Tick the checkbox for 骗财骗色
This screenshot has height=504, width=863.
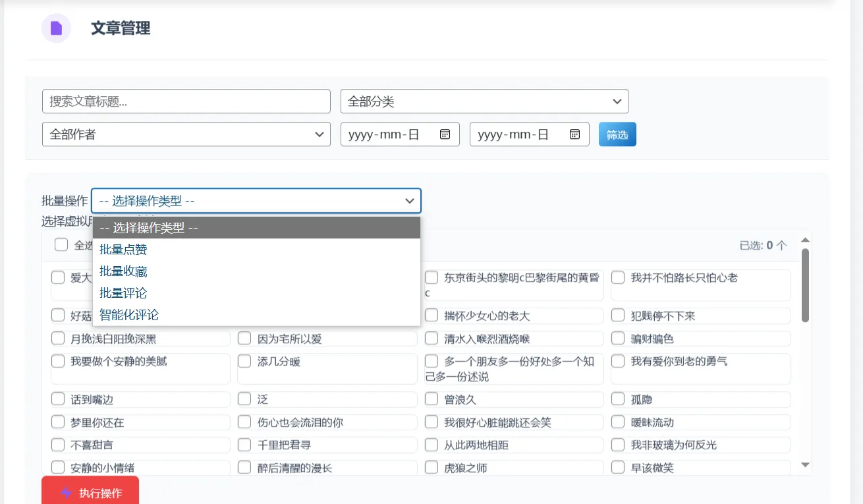click(618, 339)
